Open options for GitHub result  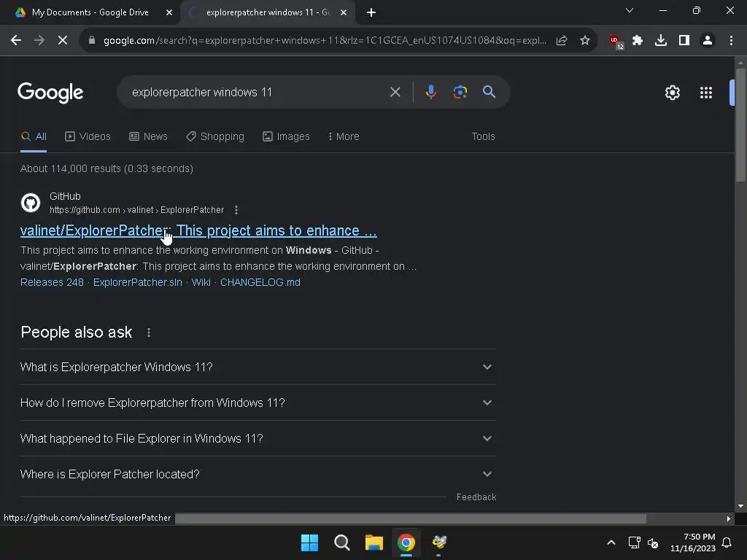coord(236,210)
